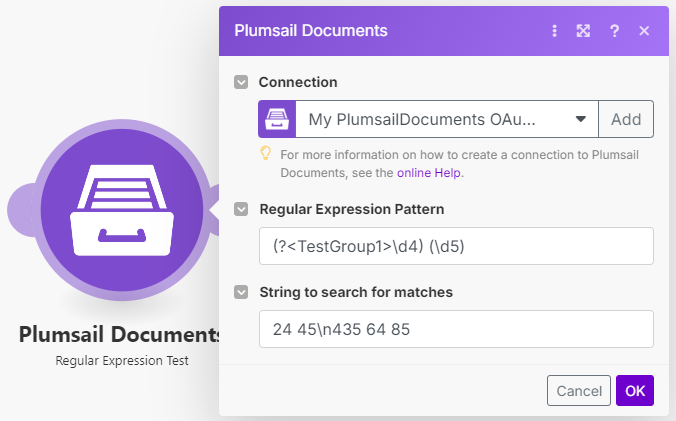Collapse the Connection section toggle
Viewport: 676px width, 421px height.
pyautogui.click(x=241, y=82)
